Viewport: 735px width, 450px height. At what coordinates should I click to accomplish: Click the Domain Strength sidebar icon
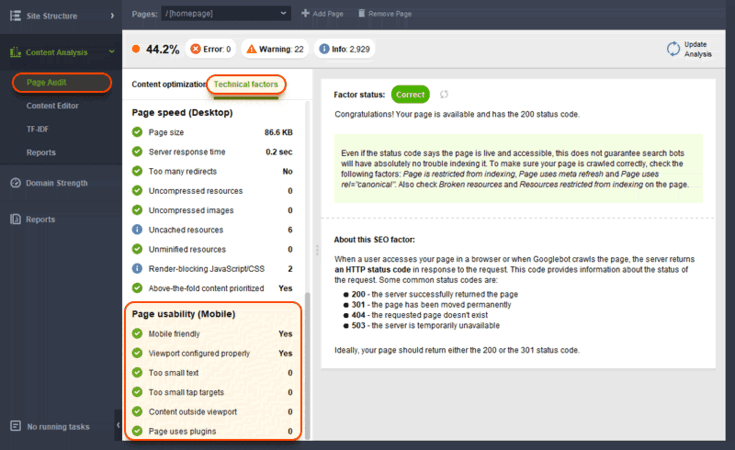coord(16,183)
